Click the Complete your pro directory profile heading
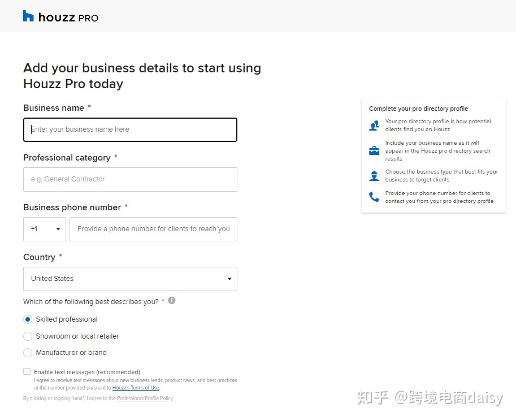Image resolution: width=516 pixels, height=420 pixels. [419, 108]
